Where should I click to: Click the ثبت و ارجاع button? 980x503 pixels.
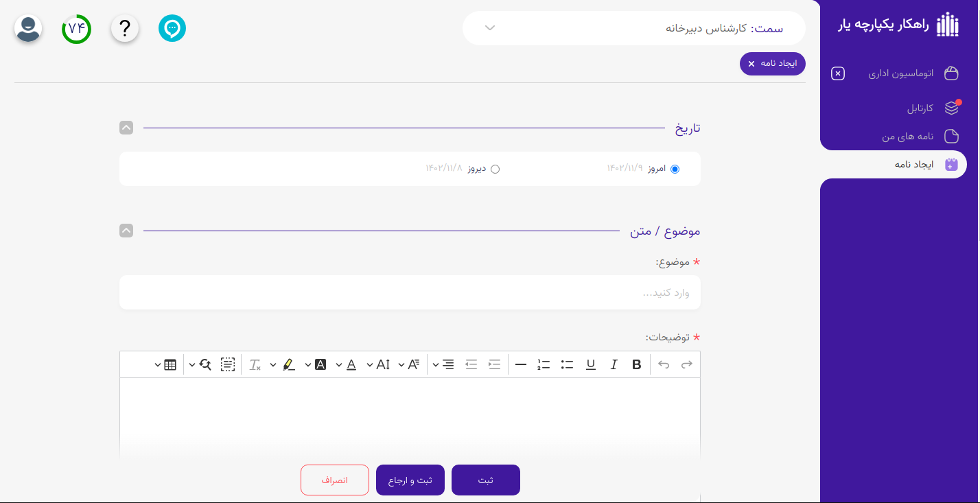(410, 480)
